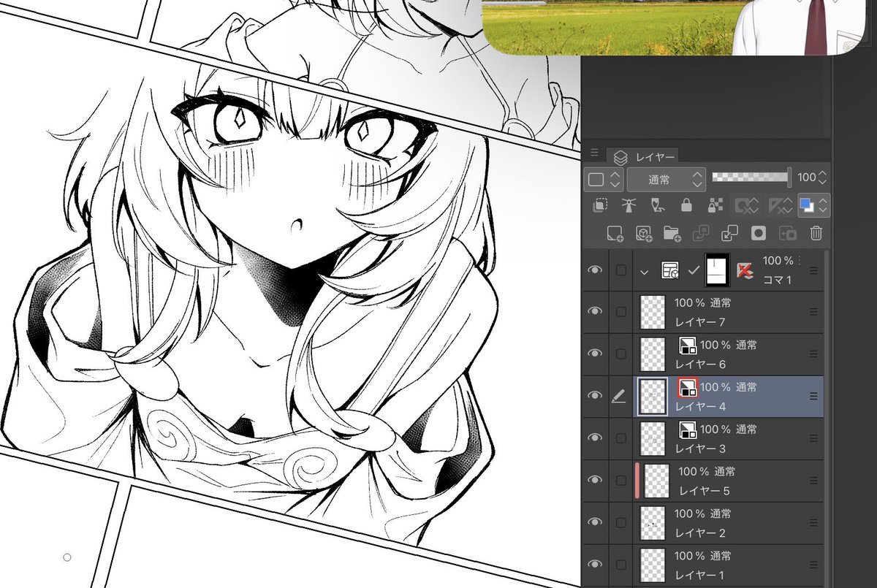Image resolution: width=877 pixels, height=588 pixels.
Task: Click expression color icon on レイヤー 3
Action: [688, 429]
